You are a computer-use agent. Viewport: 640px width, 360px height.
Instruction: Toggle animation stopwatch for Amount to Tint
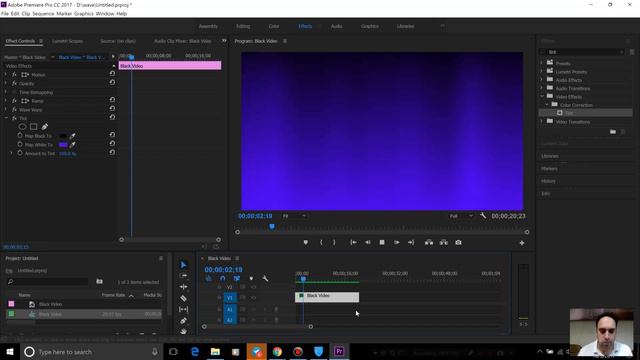coord(20,153)
